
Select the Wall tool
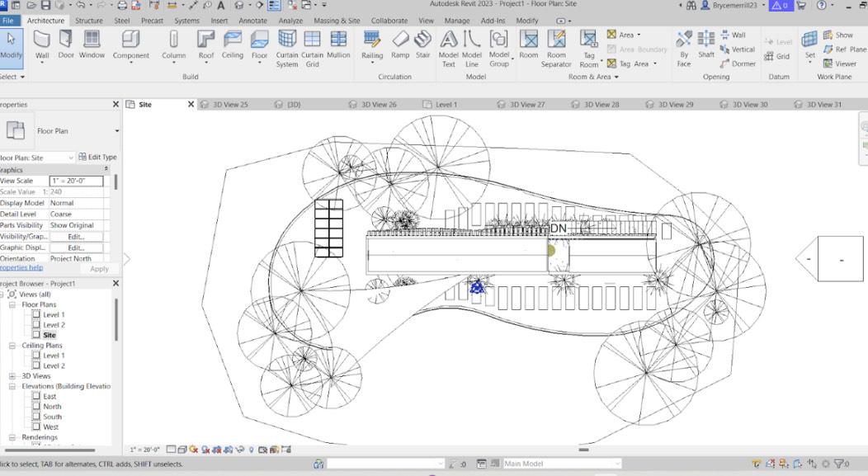point(42,45)
